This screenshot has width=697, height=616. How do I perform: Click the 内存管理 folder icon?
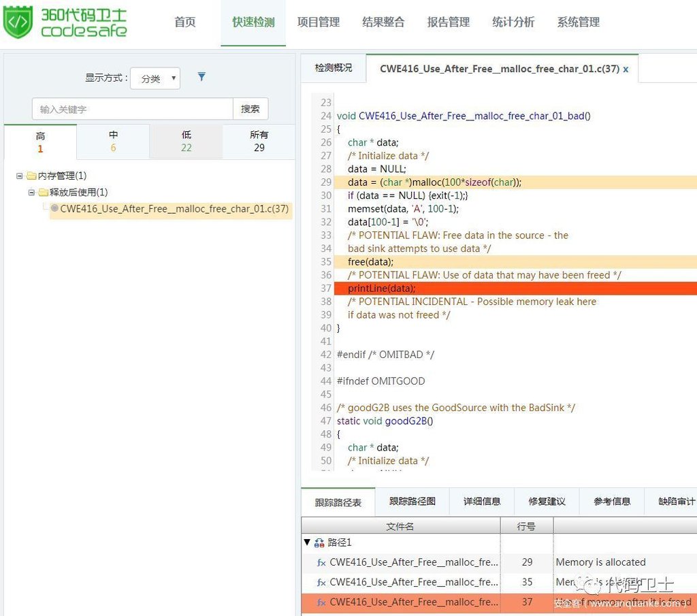31,176
